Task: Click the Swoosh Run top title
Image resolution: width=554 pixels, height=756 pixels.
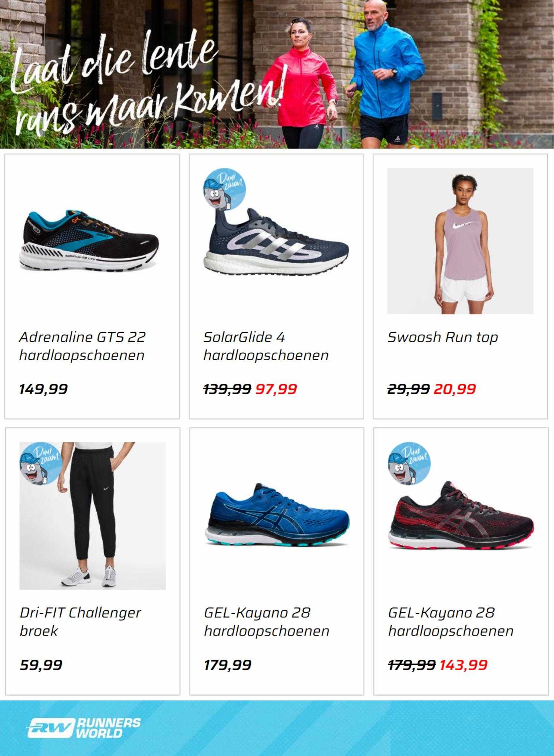Action: pyautogui.click(x=442, y=337)
